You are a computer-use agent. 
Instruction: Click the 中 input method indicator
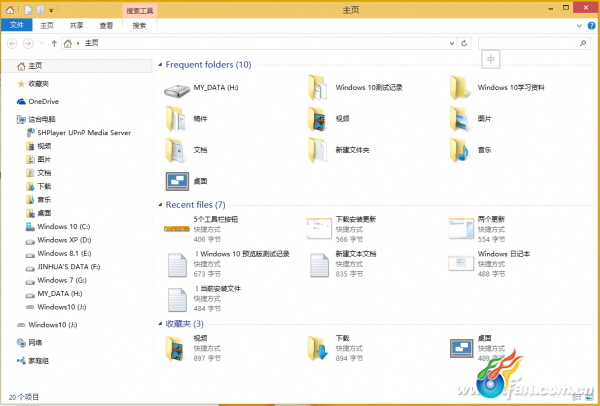(x=491, y=60)
